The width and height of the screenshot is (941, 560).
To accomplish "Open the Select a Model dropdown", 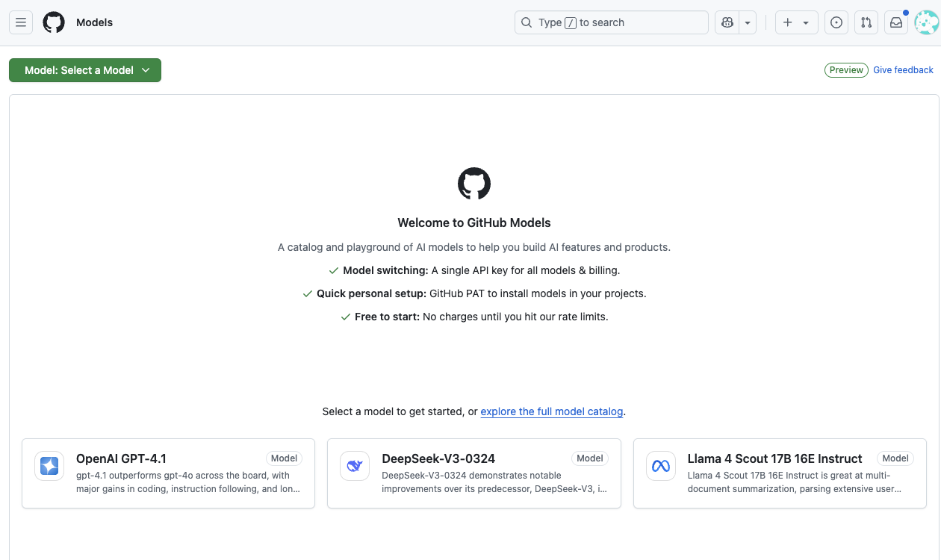I will [85, 70].
